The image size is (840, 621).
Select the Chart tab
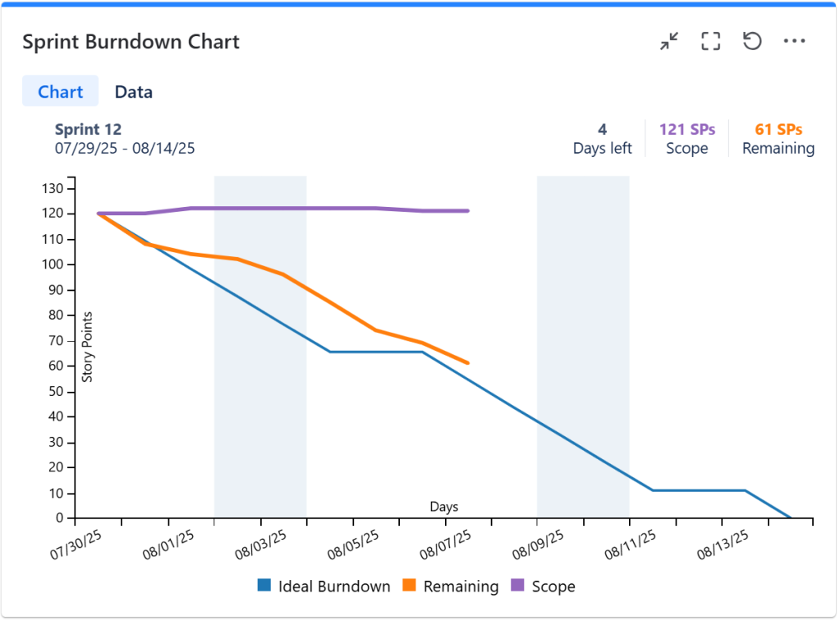point(60,92)
